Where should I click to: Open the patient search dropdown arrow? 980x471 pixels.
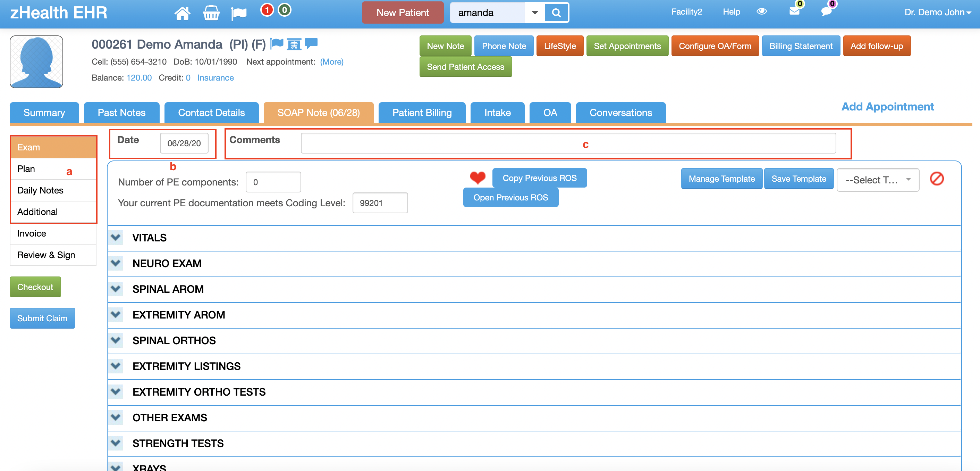[x=534, y=13]
